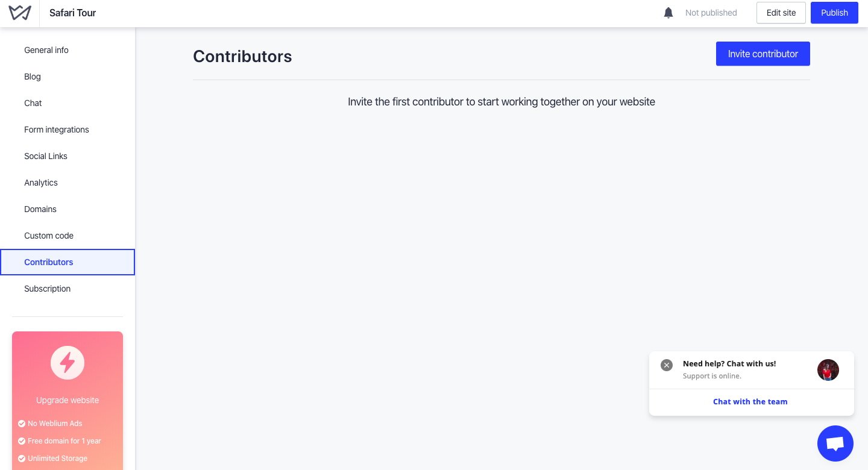Open the Chat settings page

click(x=33, y=103)
